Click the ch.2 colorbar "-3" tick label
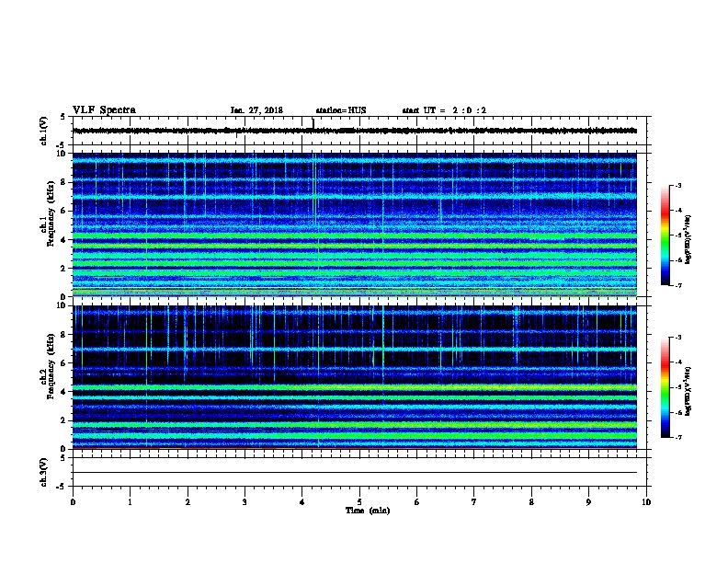The height and width of the screenshot is (563, 728). click(677, 338)
